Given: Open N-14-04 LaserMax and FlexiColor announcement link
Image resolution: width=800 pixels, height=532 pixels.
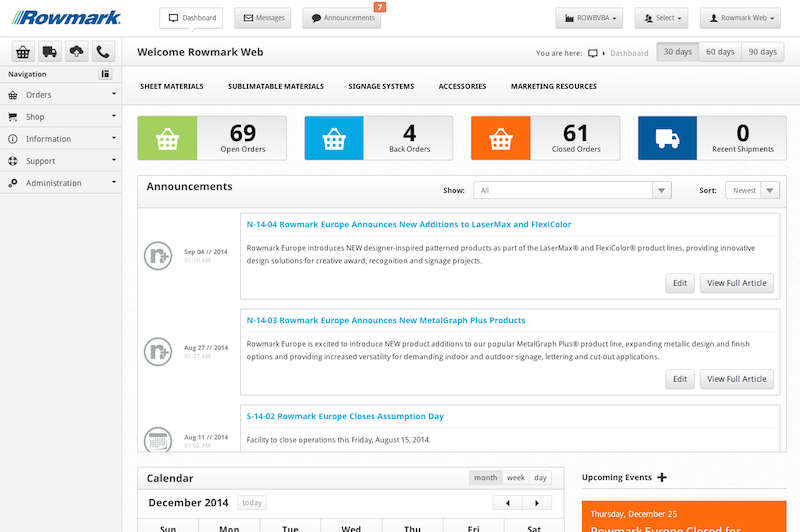Looking at the screenshot, I should [x=409, y=224].
